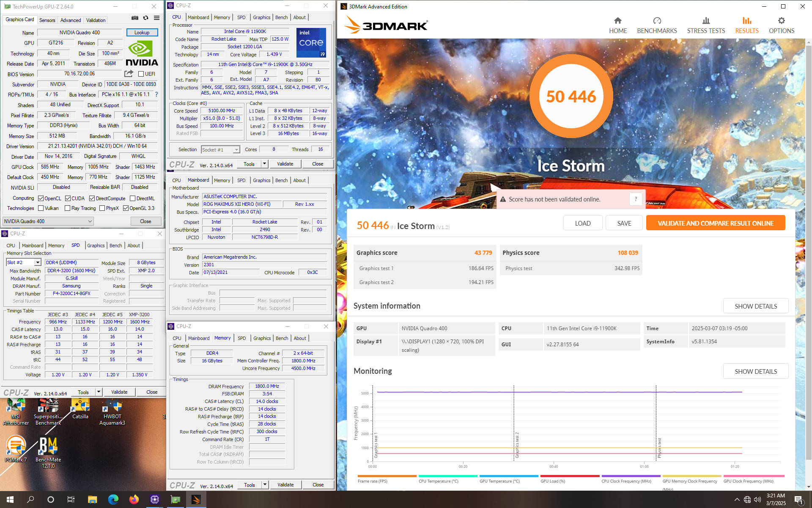This screenshot has width=812, height=508.
Task: Click the Part Number field F4-3200C14-8GFX
Action: (x=71, y=293)
